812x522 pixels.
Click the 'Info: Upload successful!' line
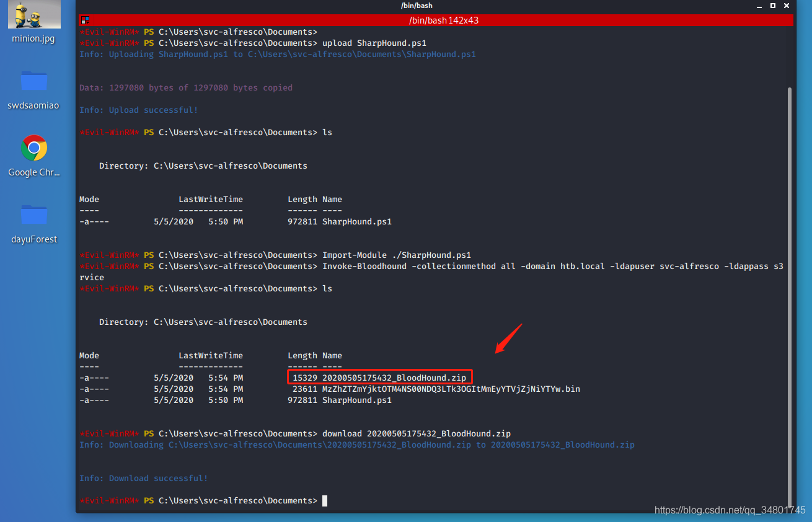(139, 110)
